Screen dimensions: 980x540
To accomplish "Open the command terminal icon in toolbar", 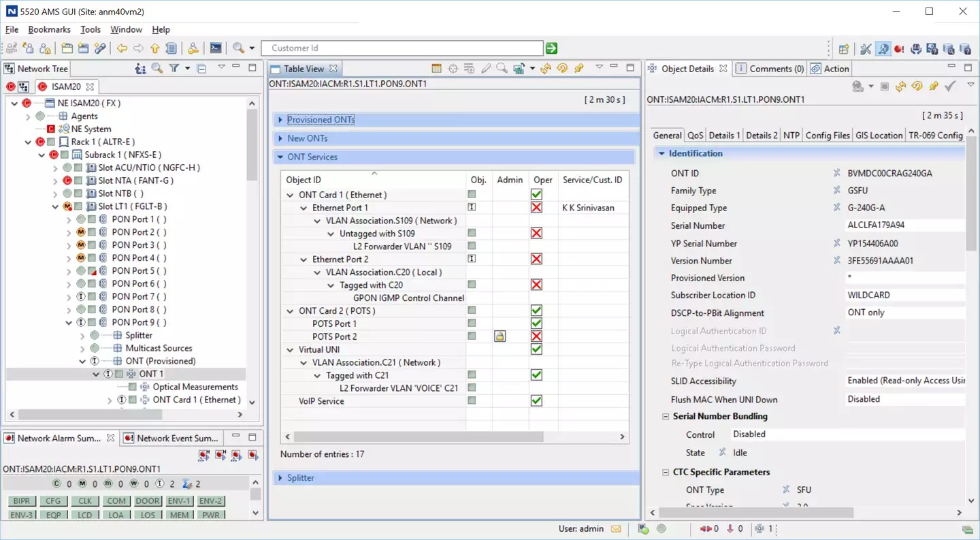I will point(216,48).
